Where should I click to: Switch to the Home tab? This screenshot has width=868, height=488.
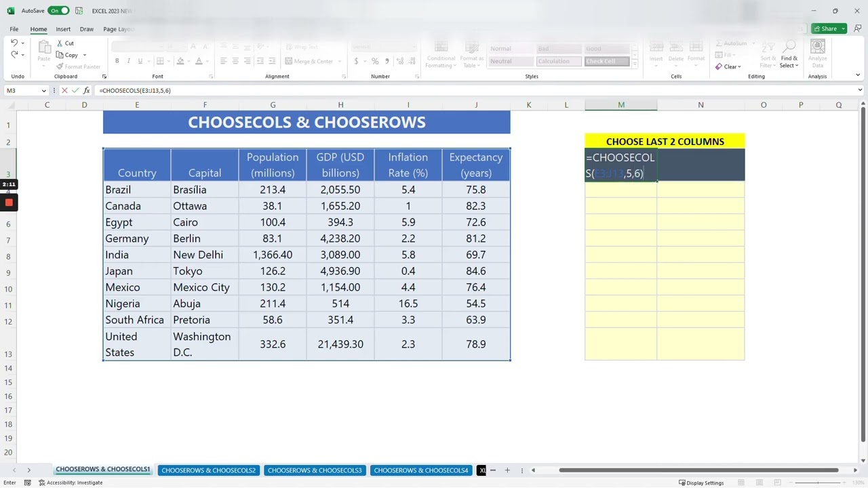click(x=39, y=29)
